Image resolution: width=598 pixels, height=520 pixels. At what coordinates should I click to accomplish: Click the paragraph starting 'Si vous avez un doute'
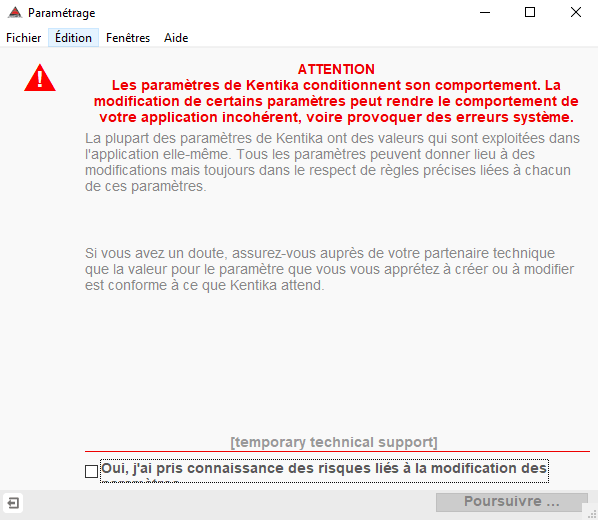[x=329, y=269]
